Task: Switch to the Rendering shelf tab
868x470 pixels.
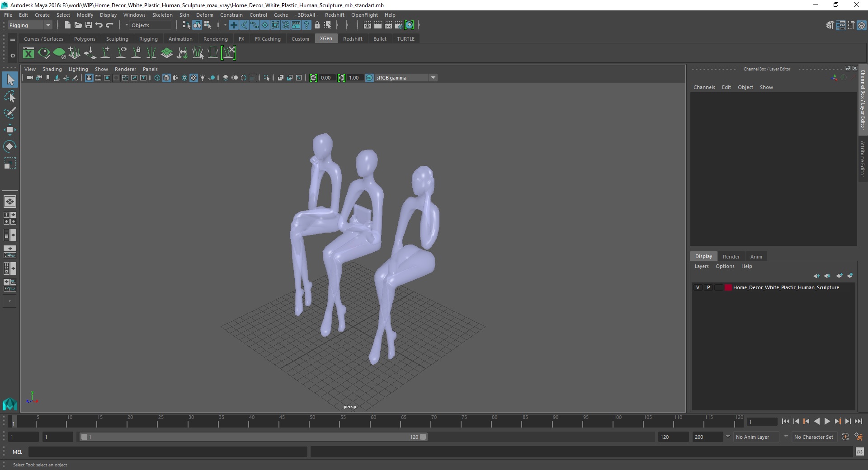Action: 216,39
